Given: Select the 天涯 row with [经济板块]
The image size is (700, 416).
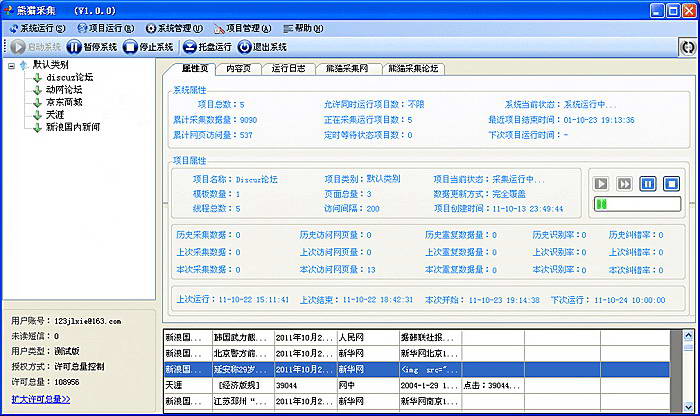Looking at the screenshot, I should click(x=417, y=385).
